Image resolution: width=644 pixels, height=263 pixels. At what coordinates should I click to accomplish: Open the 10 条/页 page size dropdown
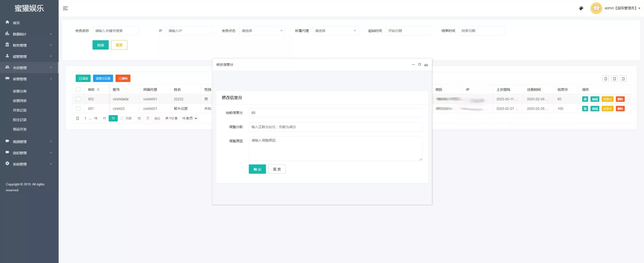(x=189, y=118)
